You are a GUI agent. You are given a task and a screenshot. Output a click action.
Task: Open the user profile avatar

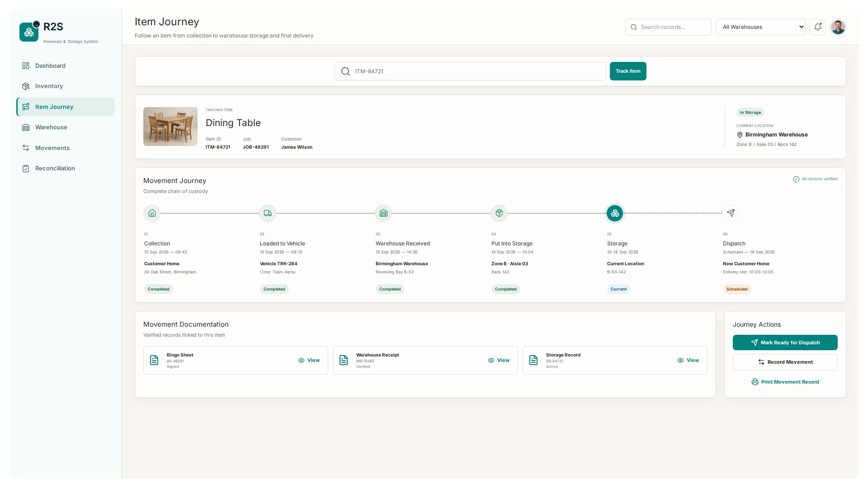[838, 27]
